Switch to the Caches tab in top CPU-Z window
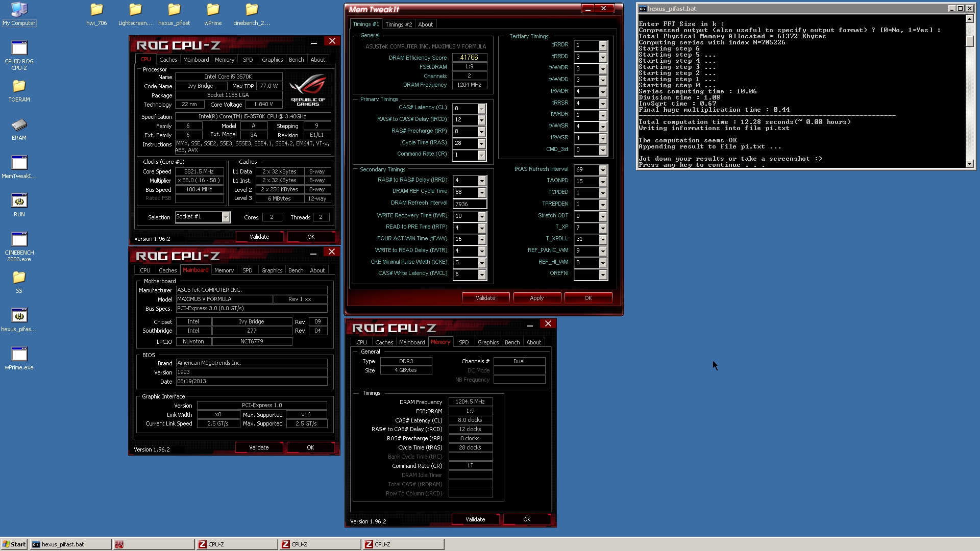This screenshot has width=980, height=551. click(x=168, y=60)
